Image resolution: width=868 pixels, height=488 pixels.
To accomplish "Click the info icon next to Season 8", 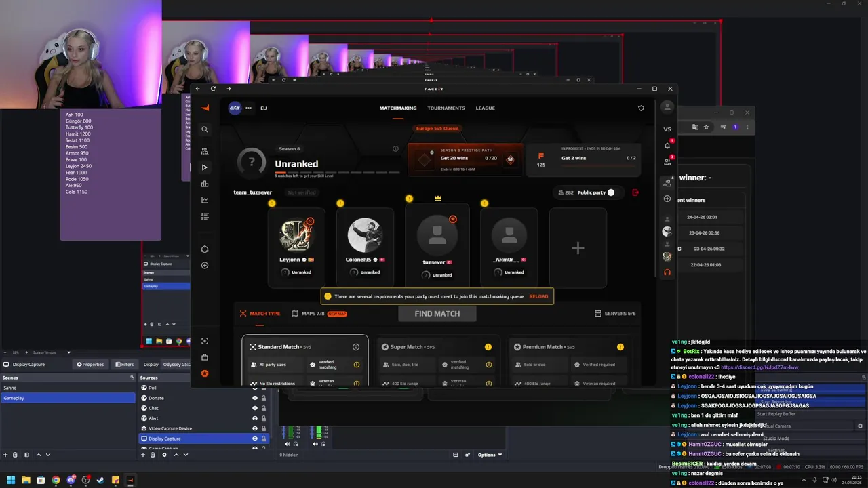I will point(395,149).
